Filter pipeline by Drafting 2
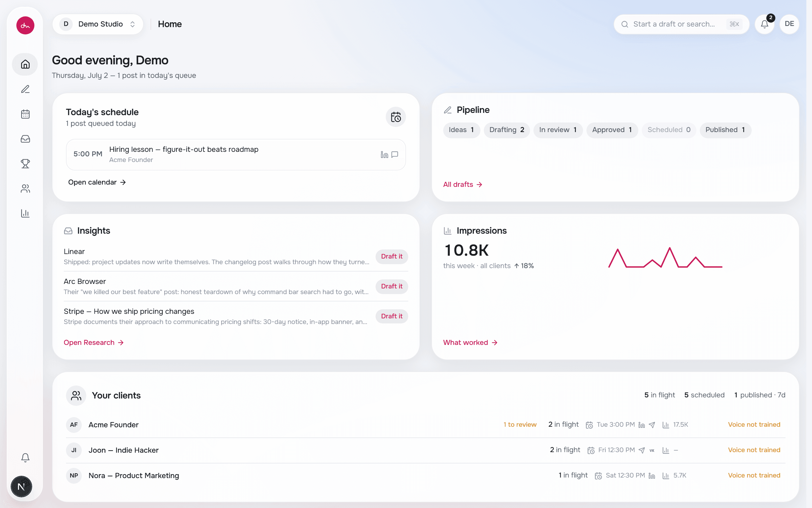Screen dimensions: 812x508 click(507, 130)
